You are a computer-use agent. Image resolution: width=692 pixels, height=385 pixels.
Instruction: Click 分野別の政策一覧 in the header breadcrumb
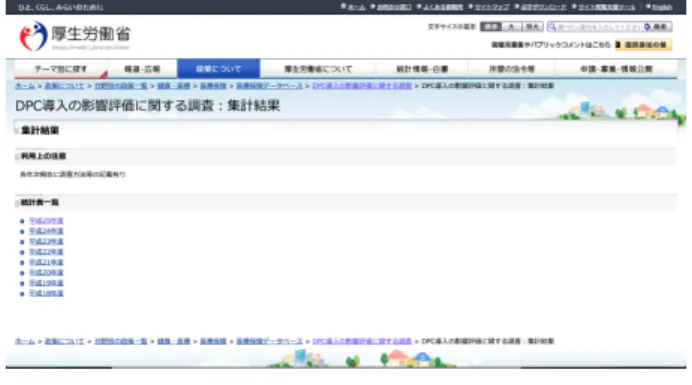click(120, 86)
